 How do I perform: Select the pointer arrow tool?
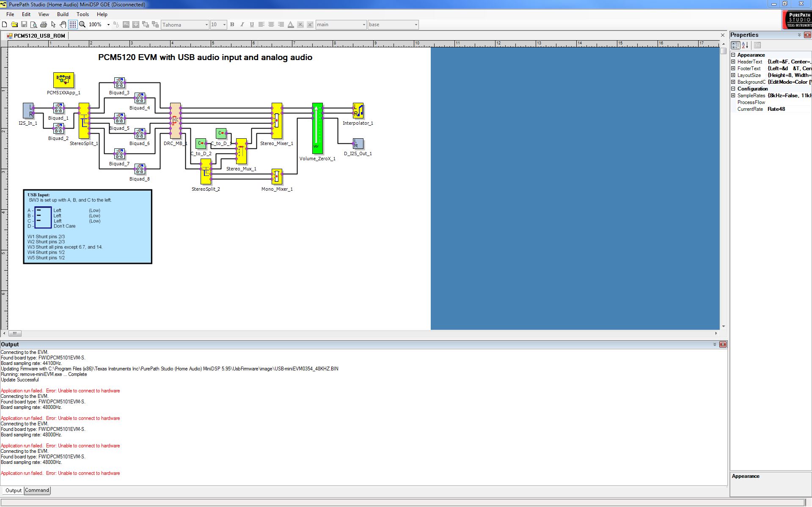53,25
